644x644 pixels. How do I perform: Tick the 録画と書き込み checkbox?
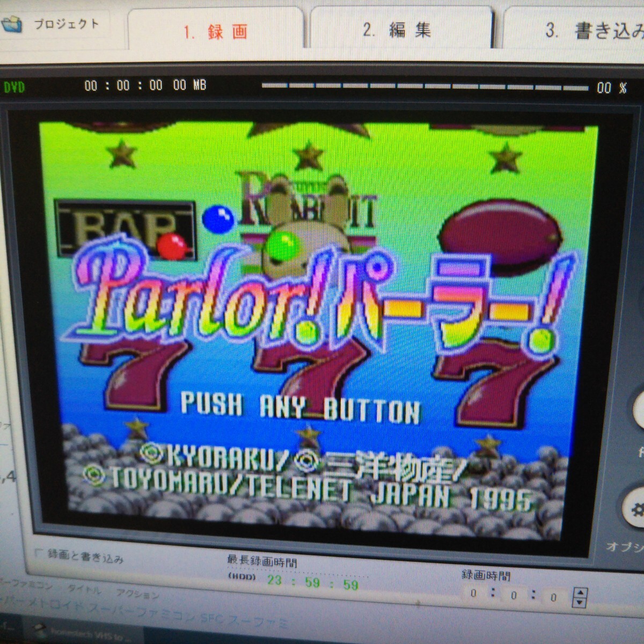click(39, 553)
